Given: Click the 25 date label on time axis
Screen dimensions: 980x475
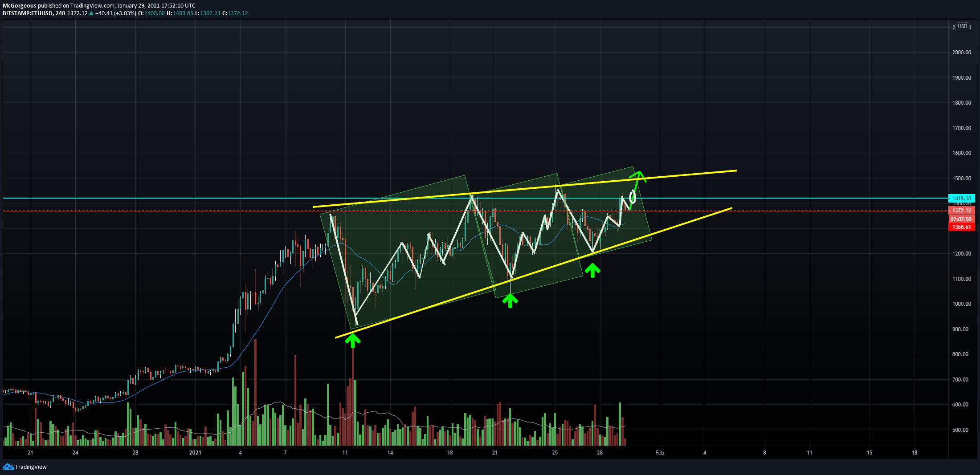Looking at the screenshot, I should (555, 453).
